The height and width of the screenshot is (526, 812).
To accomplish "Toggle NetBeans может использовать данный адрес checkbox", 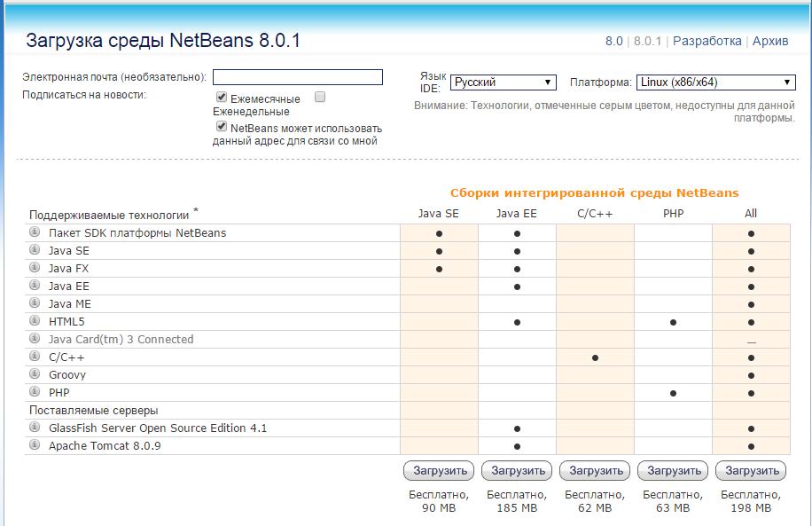I will [x=222, y=126].
